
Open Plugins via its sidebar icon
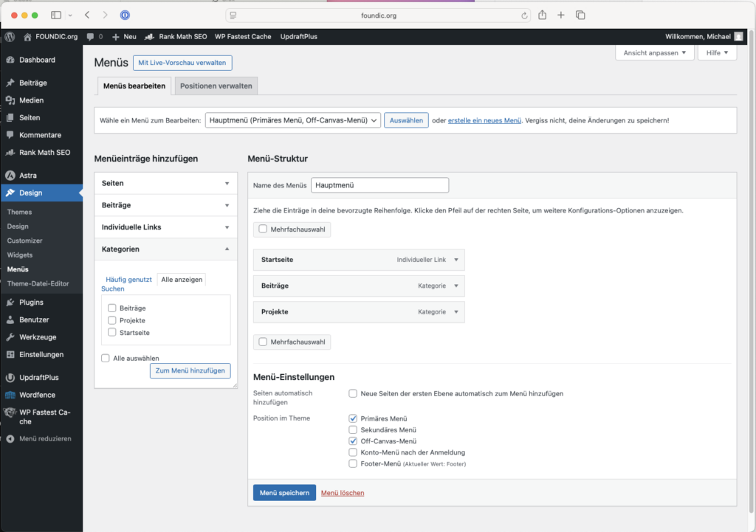point(10,303)
